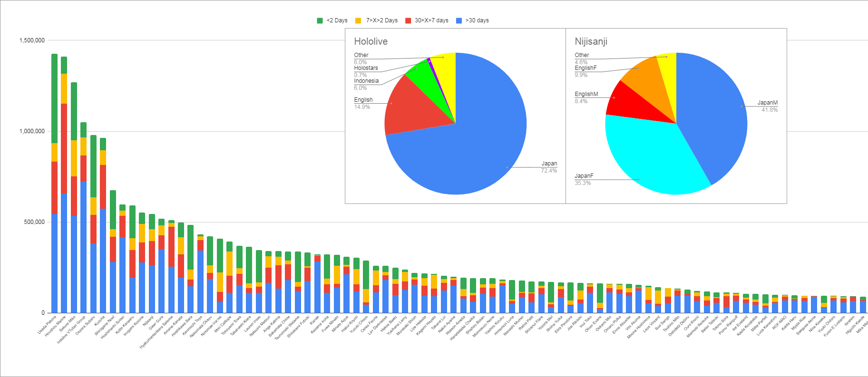Click the Houshou Marine x-axis label
This screenshot has height=377, width=868.
[56, 326]
